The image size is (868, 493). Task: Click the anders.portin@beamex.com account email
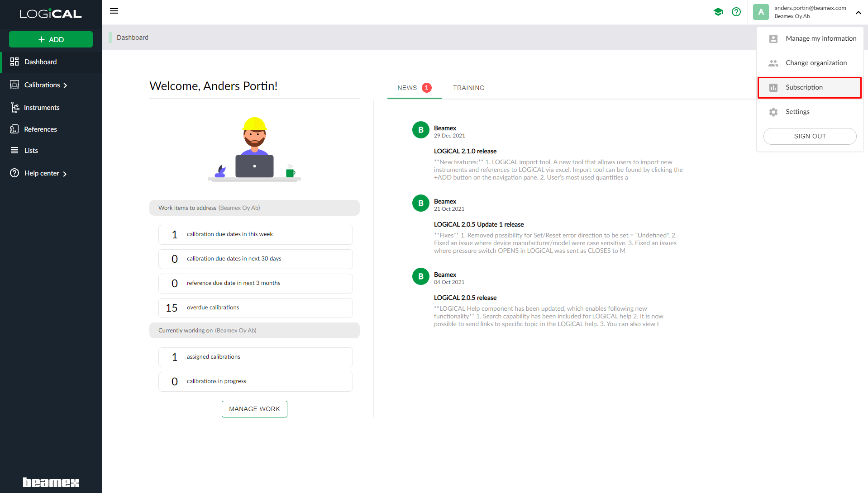(x=810, y=8)
